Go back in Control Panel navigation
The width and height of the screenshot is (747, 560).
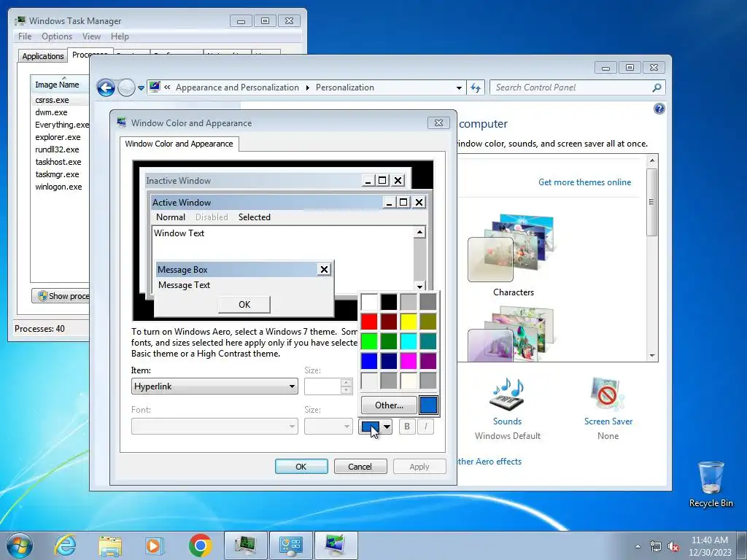106,87
